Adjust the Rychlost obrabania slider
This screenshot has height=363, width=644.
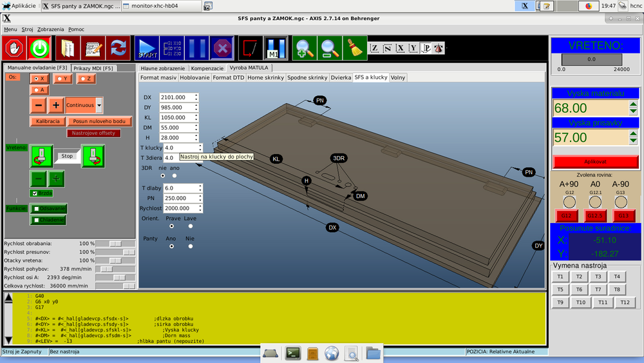click(115, 244)
